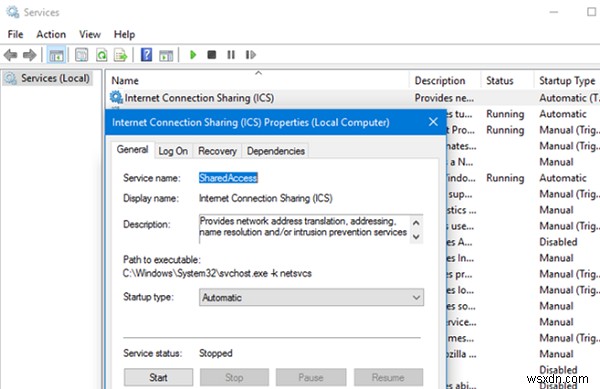This screenshot has width=600, height=389.
Task: Select the Internet Connection Sharing (ICS) row
Action: (353, 98)
